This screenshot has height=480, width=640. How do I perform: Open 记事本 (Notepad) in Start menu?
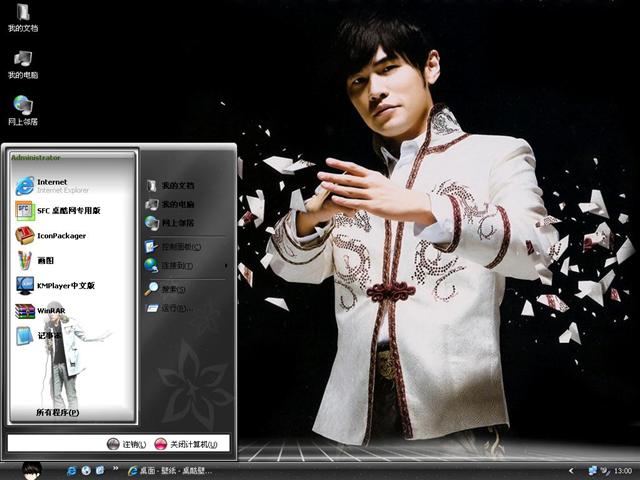[x=45, y=336]
